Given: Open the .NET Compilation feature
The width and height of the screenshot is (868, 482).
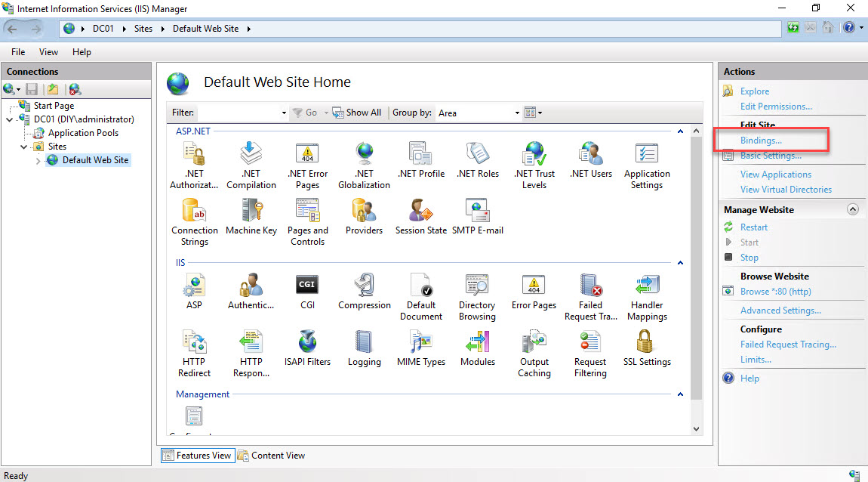Looking at the screenshot, I should [251, 165].
